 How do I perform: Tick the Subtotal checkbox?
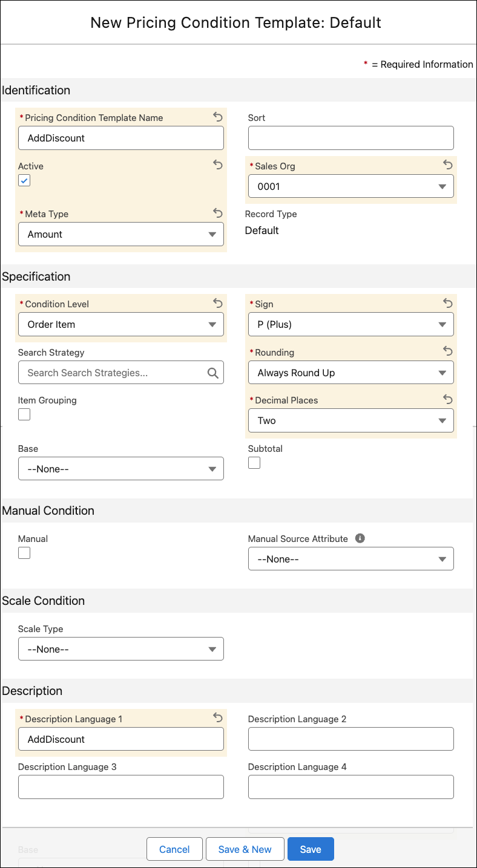pos(254,463)
